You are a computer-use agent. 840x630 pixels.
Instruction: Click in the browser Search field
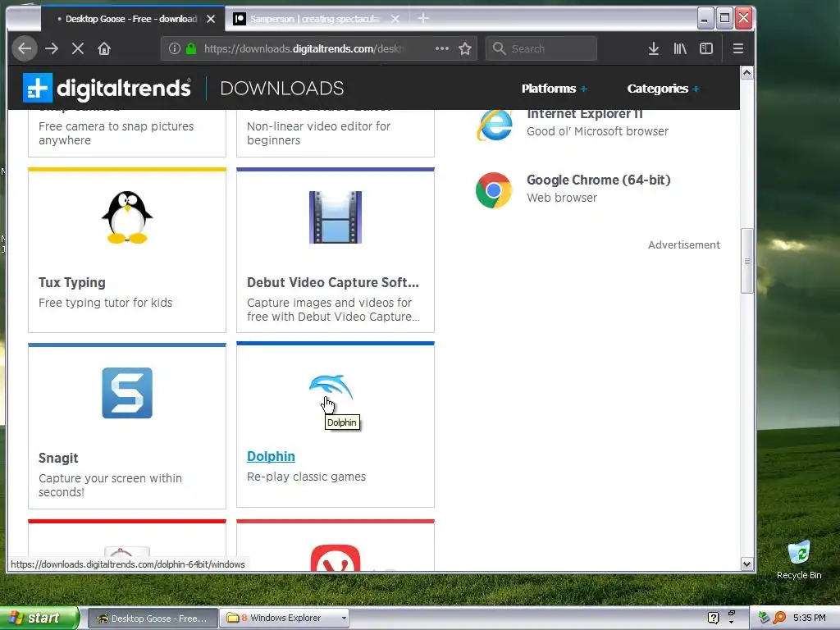point(541,48)
